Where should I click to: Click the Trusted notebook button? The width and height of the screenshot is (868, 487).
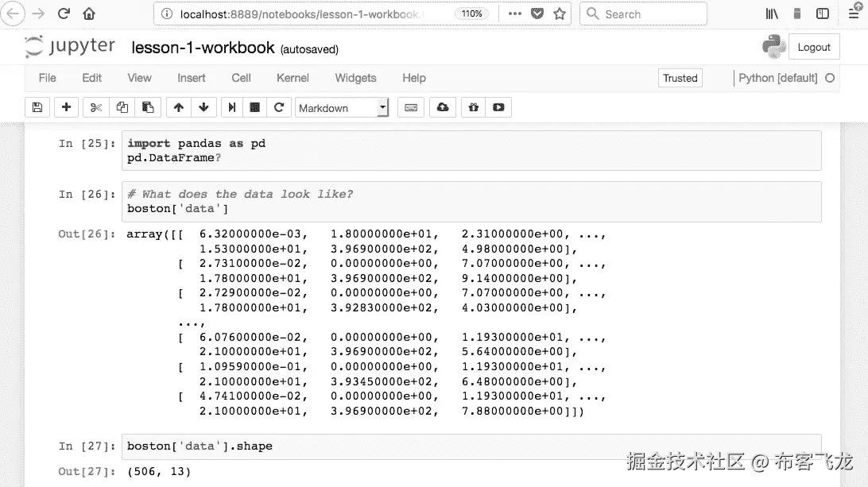[680, 78]
